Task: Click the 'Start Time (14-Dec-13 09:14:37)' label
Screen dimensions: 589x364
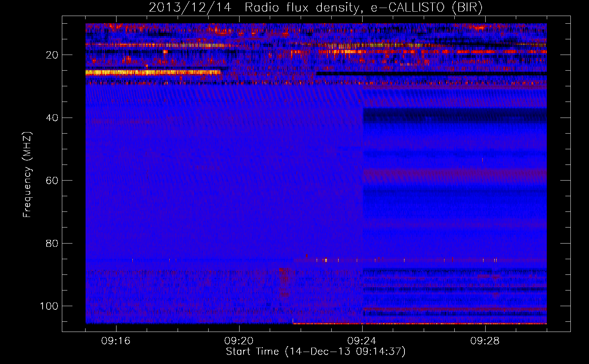Action: (316, 352)
